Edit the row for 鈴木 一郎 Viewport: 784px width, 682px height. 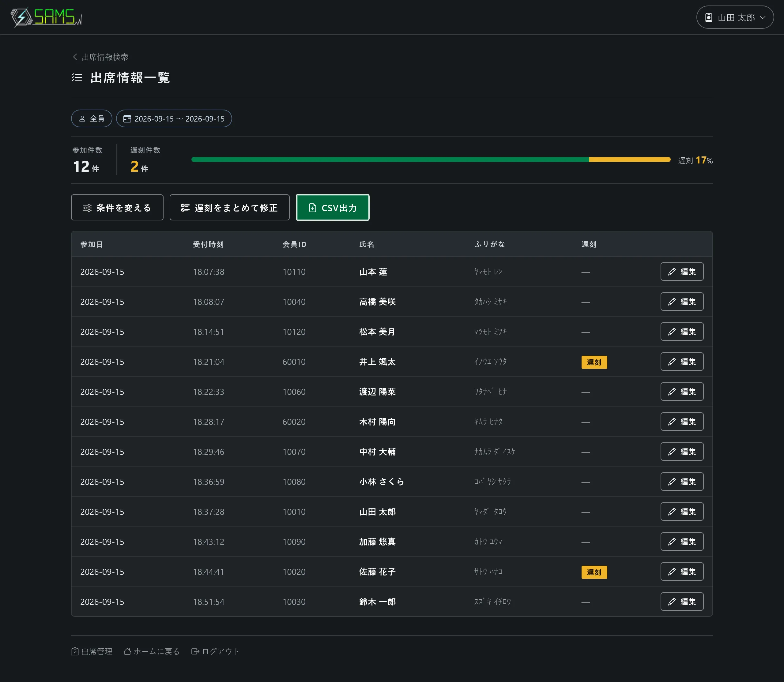click(x=682, y=602)
